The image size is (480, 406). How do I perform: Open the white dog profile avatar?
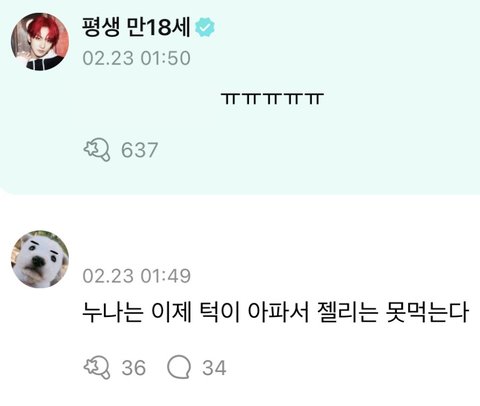click(40, 259)
